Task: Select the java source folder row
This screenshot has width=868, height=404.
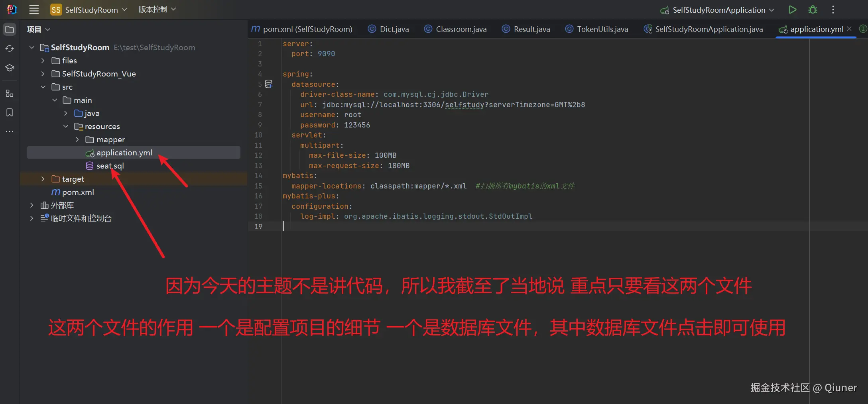Action: click(x=134, y=113)
